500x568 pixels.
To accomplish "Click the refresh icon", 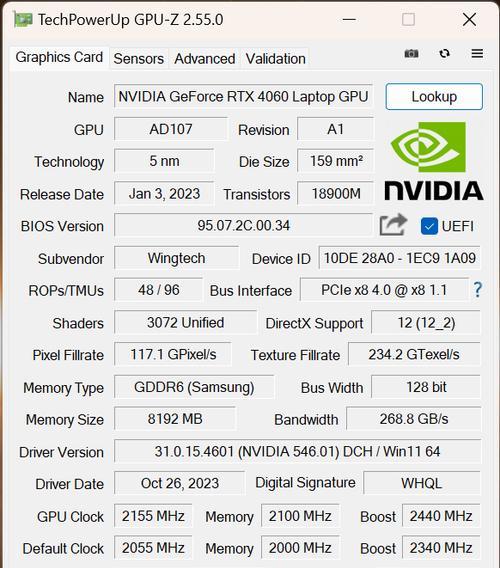I will pos(445,54).
